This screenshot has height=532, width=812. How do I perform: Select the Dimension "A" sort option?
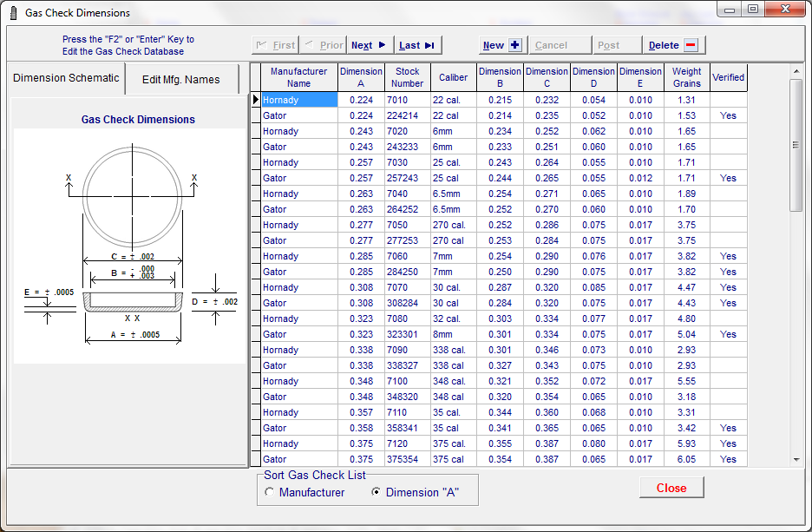pos(377,492)
